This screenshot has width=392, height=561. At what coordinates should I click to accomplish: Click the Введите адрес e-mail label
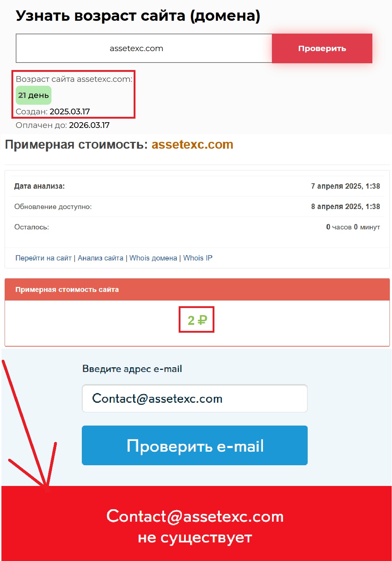(132, 368)
